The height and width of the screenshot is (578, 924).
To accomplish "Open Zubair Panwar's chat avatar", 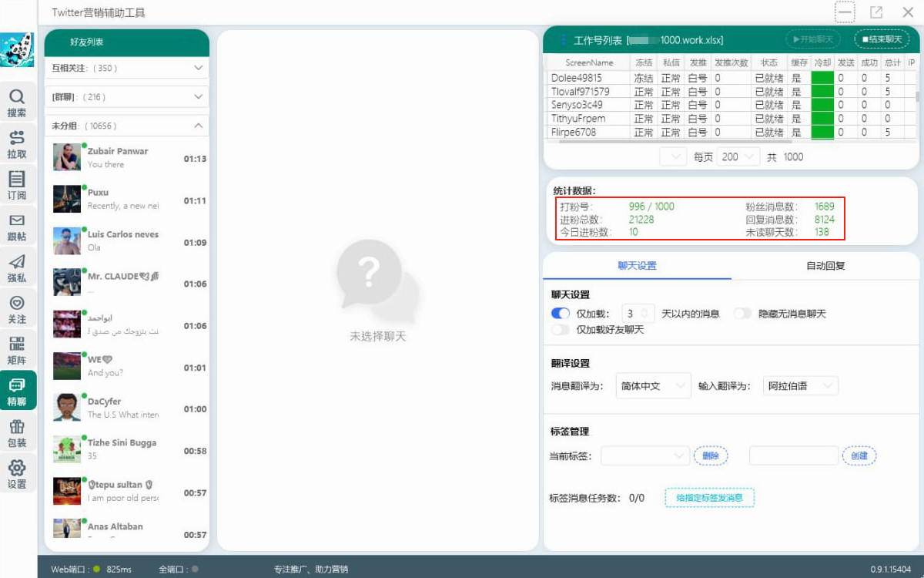I will click(67, 157).
